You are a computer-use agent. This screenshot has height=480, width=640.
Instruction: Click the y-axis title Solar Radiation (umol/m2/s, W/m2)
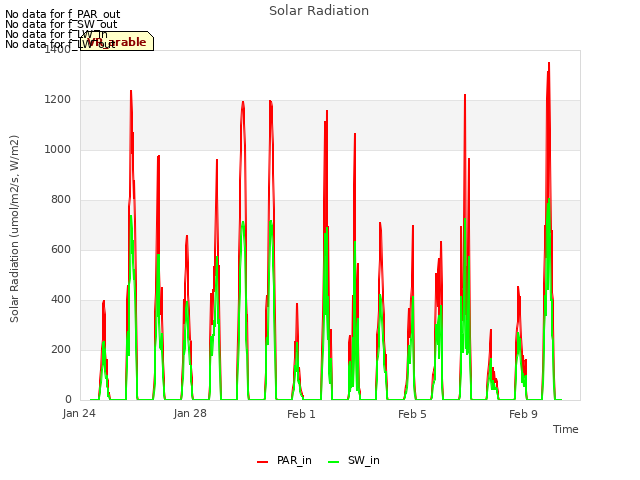14,229
